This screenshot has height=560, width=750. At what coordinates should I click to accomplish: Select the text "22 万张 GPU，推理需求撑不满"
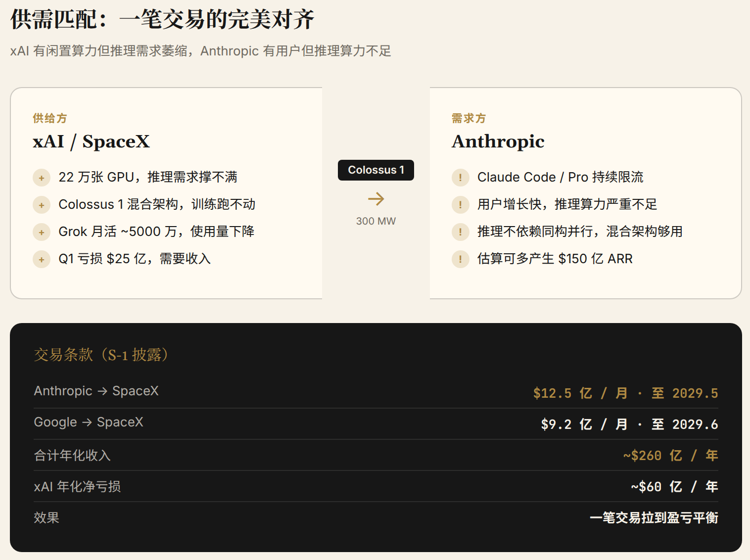pyautogui.click(x=148, y=177)
